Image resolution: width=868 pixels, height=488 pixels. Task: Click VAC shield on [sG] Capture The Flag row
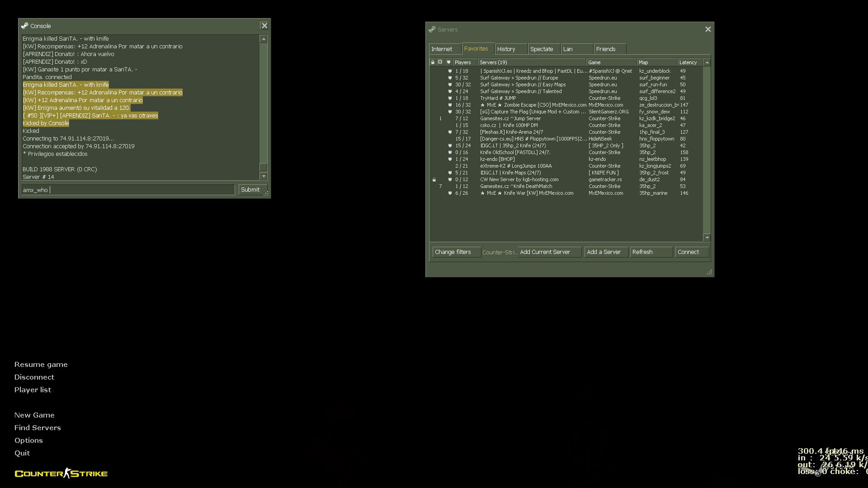(450, 112)
